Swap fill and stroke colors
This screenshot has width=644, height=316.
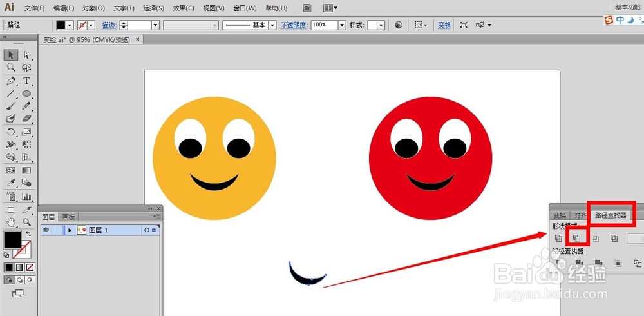(29, 233)
